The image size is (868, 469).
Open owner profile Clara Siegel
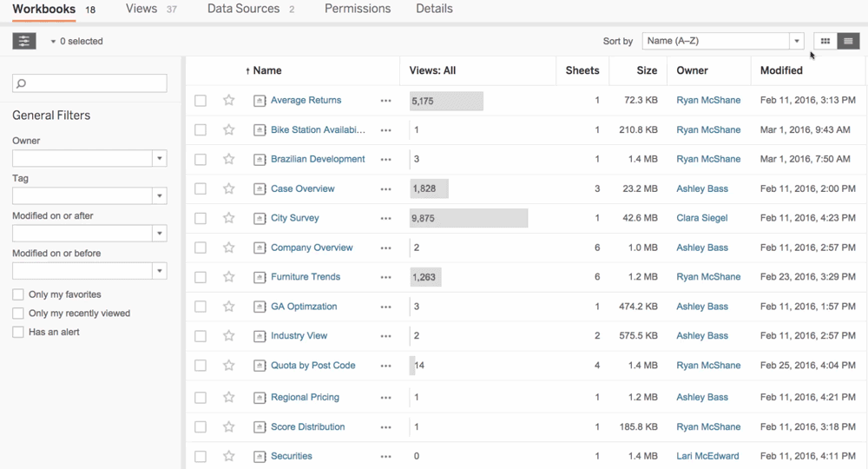pyautogui.click(x=701, y=219)
